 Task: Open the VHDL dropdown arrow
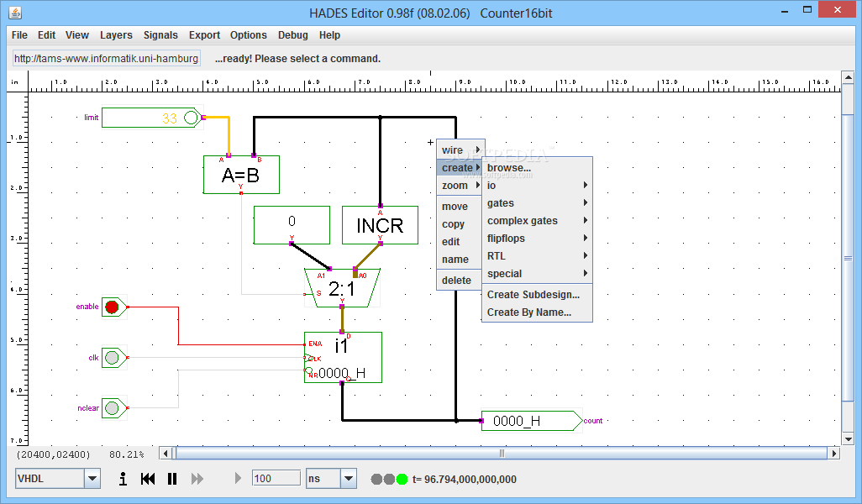coord(92,479)
